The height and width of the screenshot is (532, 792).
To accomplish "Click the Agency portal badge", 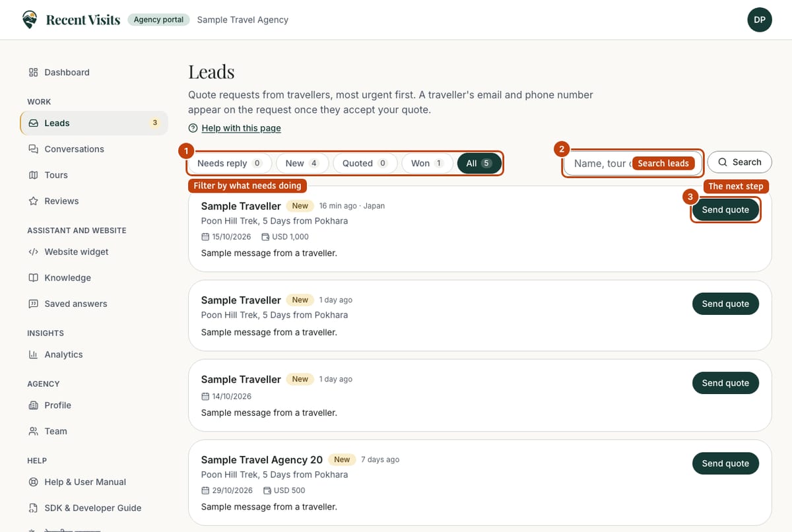I will click(158, 20).
